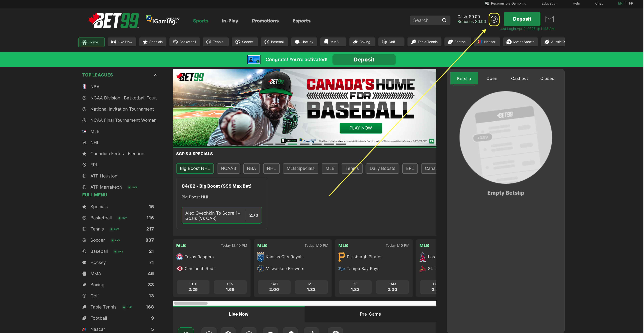Collapse the Top Leagues section
This screenshot has width=644, height=333.
(156, 75)
